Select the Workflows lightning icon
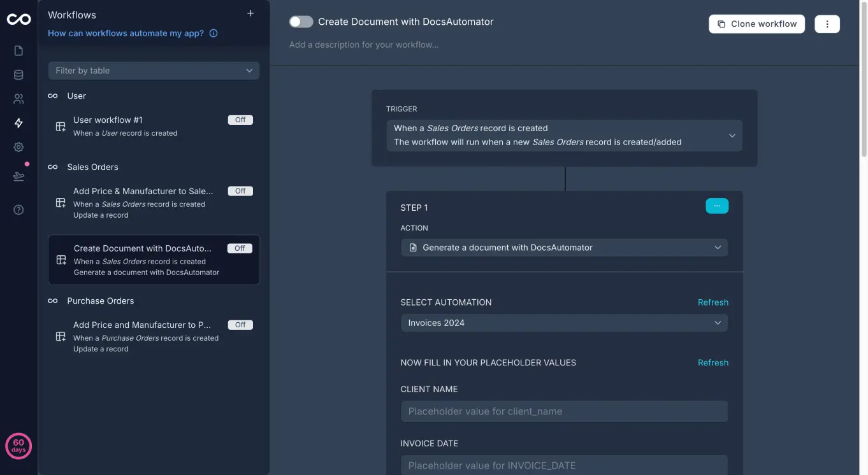Viewport: 868px width, 475px height. point(18,122)
